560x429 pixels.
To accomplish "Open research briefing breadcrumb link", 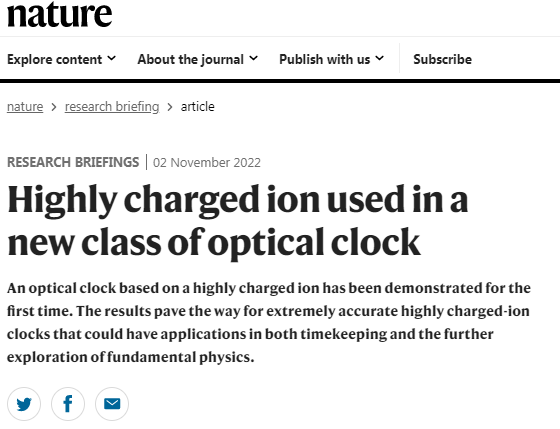I will tap(112, 107).
